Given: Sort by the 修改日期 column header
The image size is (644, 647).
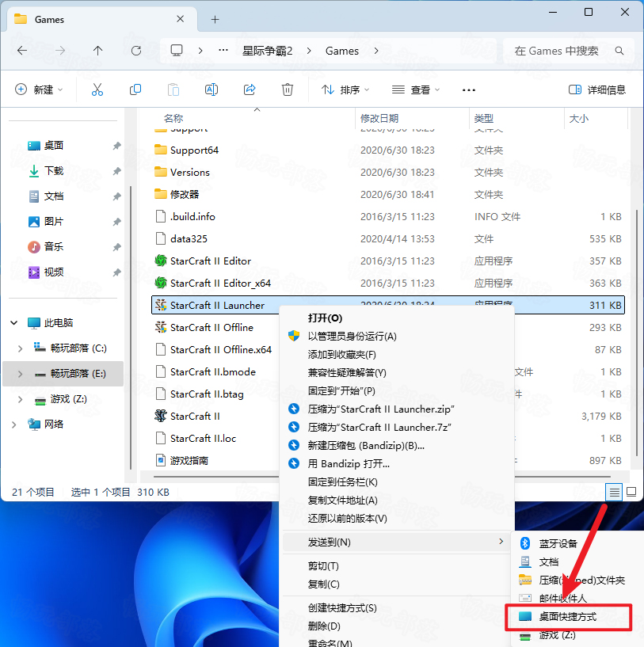Looking at the screenshot, I should coord(379,119).
